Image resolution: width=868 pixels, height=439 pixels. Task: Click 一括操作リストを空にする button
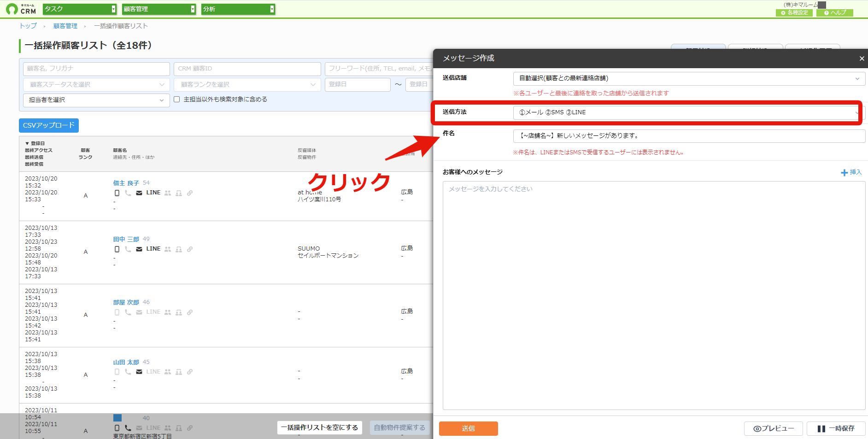[320, 427]
